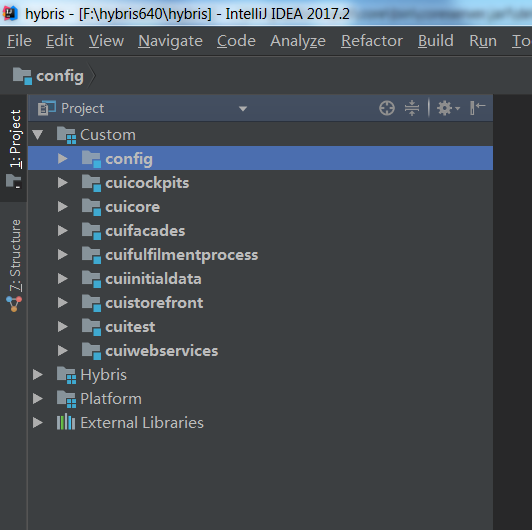This screenshot has width=532, height=530.
Task: Expand the Platform group
Action: pos(37,399)
